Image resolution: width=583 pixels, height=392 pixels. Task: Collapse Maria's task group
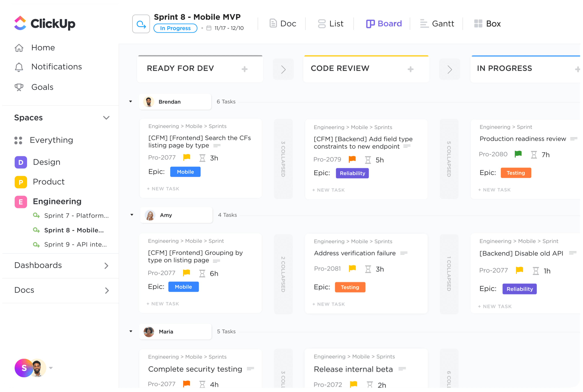131,331
